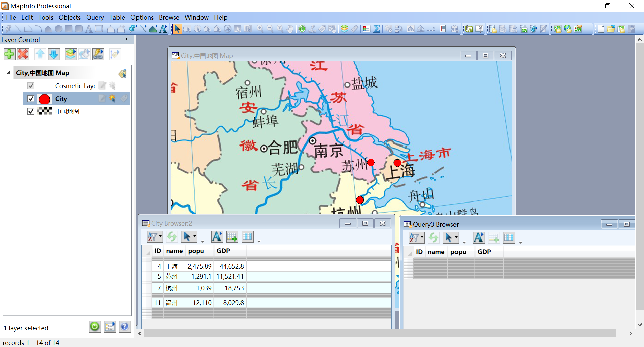
Task: Click the horizontal scrollbar of the MDI workspace
Action: pyautogui.click(x=380, y=333)
